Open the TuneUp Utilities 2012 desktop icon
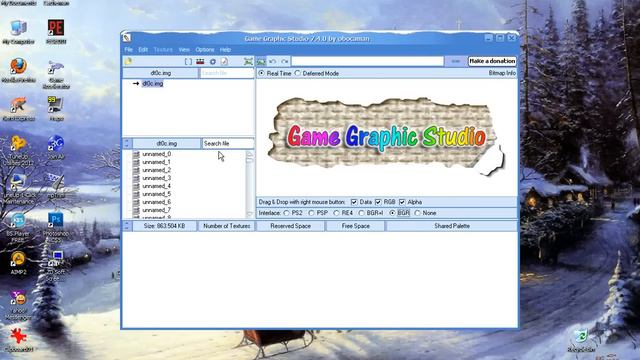The height and width of the screenshot is (360, 640). [x=18, y=150]
